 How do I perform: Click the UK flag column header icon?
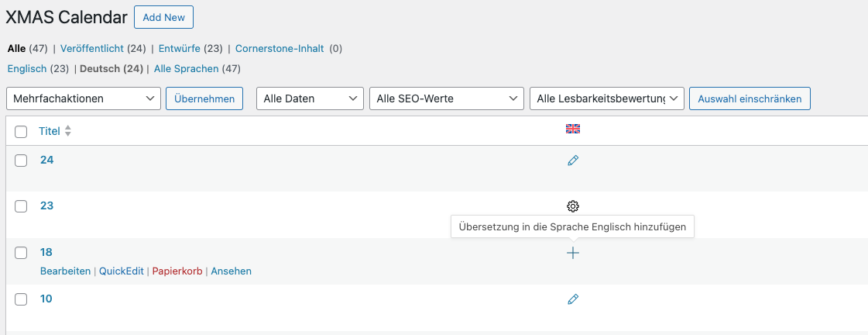click(573, 130)
